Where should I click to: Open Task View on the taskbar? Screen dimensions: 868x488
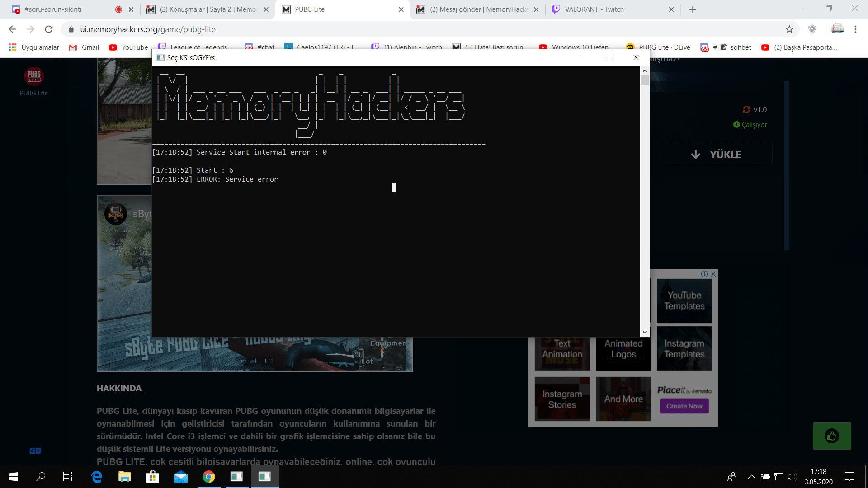coord(68,477)
